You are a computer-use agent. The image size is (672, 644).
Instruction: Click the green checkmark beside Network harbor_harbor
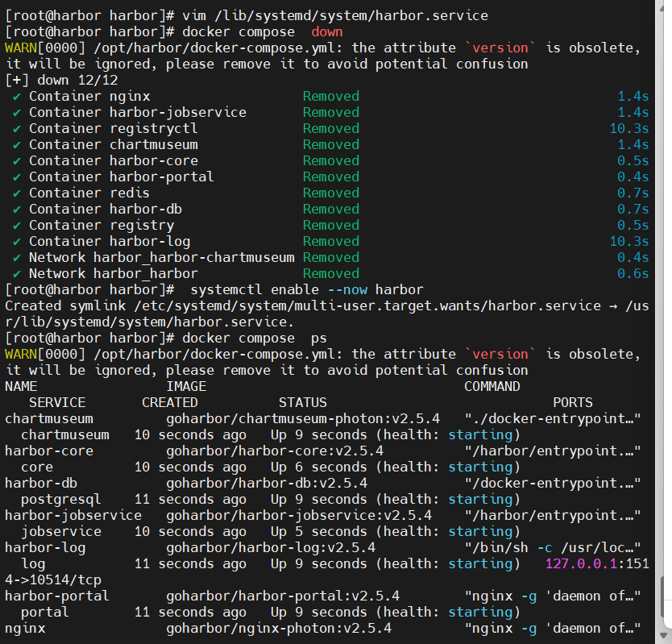point(17,274)
